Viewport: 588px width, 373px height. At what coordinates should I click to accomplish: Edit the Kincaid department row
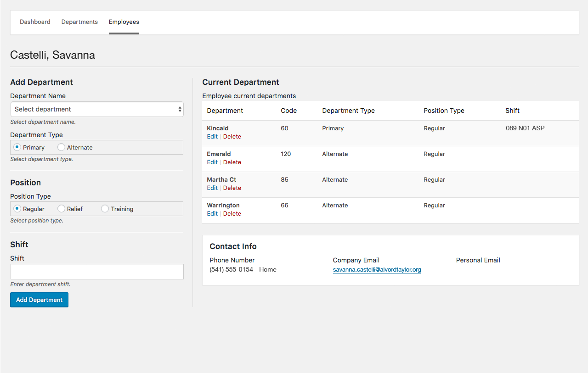212,137
